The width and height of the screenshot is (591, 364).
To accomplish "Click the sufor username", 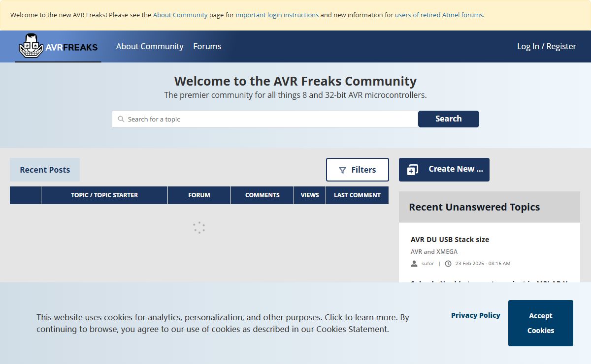I will (x=427, y=264).
